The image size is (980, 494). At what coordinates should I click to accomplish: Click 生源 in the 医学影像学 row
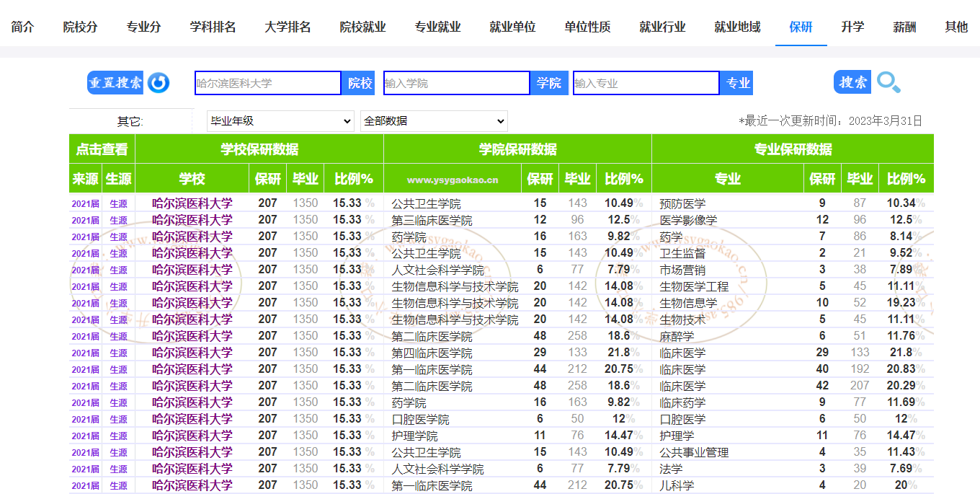coord(118,221)
